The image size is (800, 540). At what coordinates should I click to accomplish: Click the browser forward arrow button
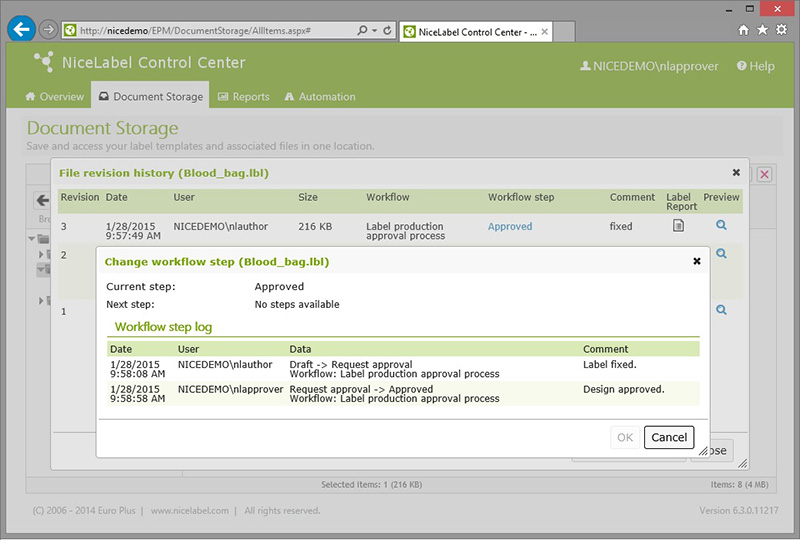coord(48,30)
